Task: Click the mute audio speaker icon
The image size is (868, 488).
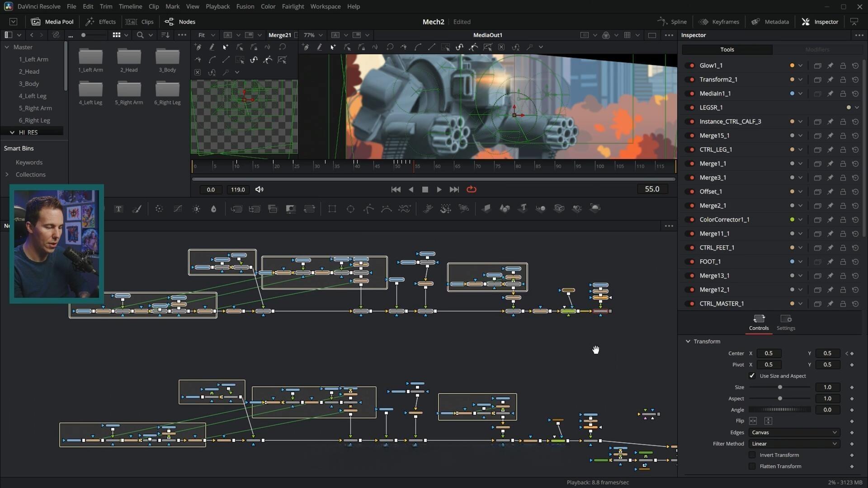Action: tap(259, 189)
